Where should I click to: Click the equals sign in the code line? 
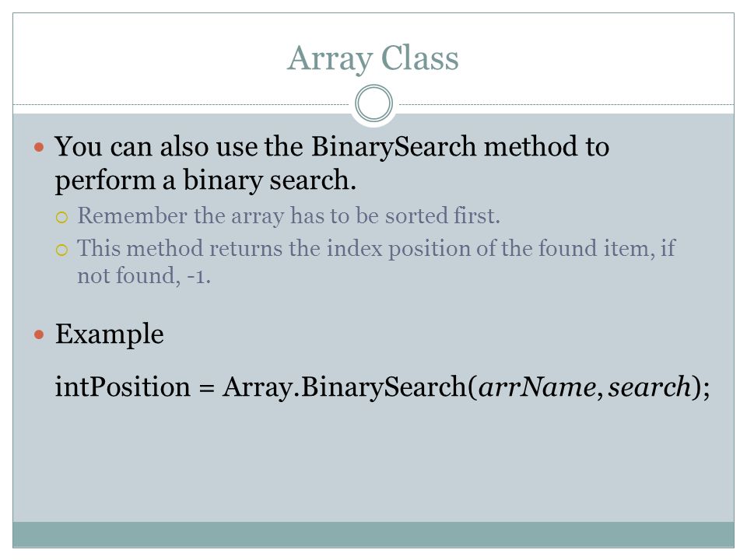coord(206,387)
